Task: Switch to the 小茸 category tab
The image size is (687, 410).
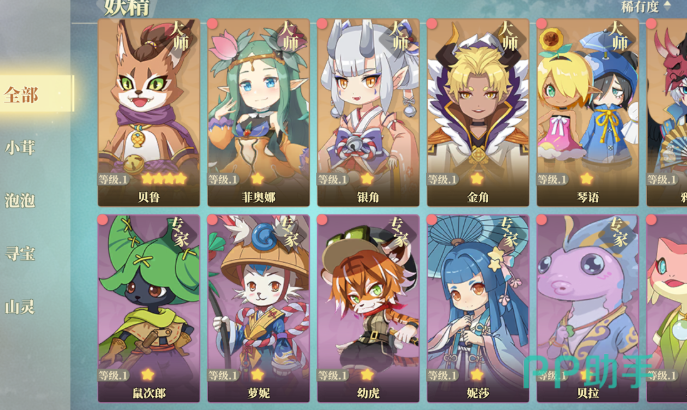Action: (20, 148)
